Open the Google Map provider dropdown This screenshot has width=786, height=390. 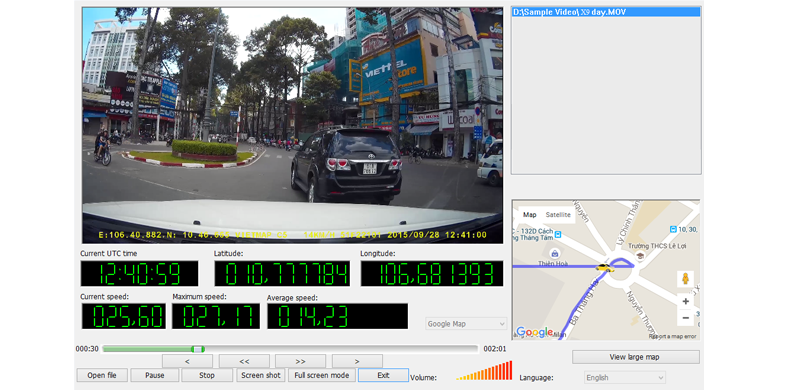point(466,324)
